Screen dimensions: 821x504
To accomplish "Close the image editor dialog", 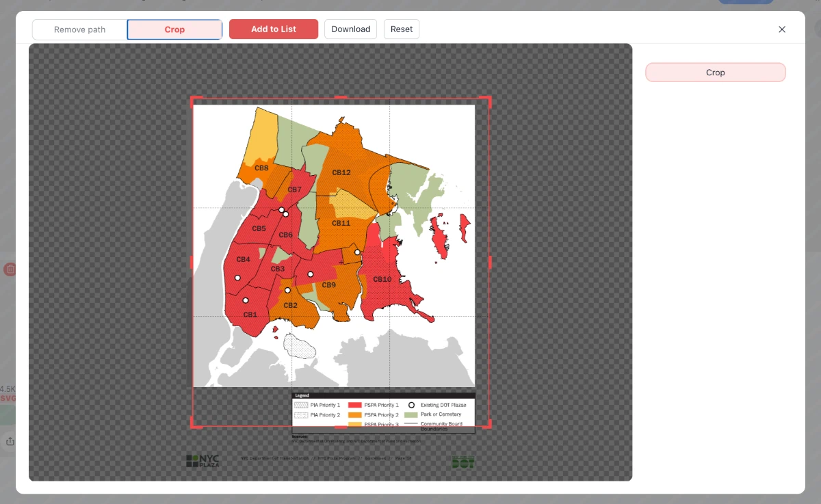I will (782, 29).
